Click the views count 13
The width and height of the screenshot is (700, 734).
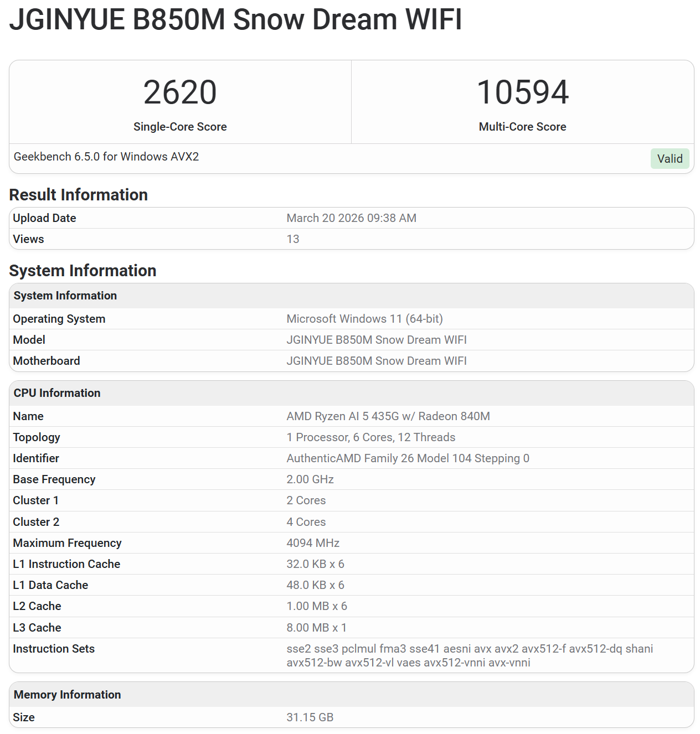(x=292, y=239)
